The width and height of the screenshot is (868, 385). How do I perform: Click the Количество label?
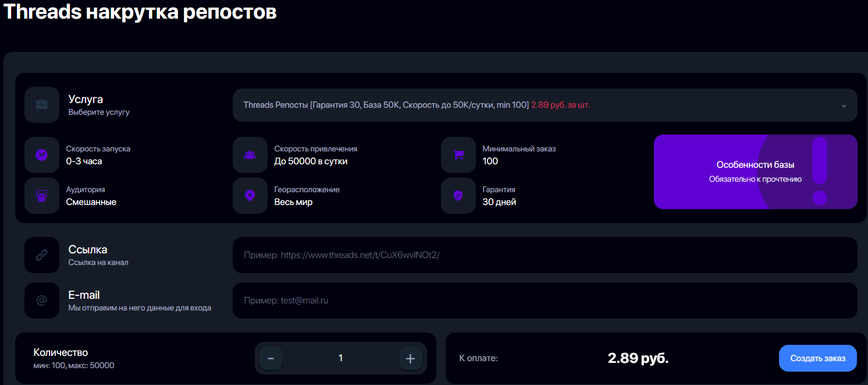pos(61,352)
